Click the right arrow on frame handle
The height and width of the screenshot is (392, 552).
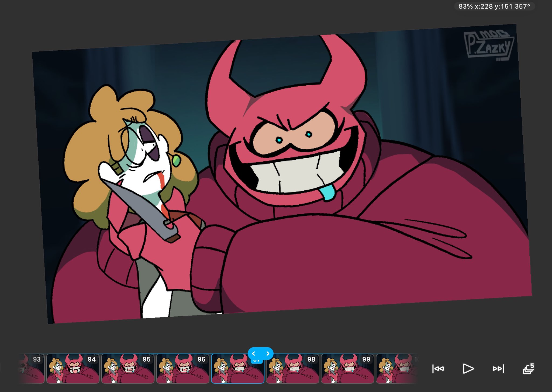click(268, 353)
